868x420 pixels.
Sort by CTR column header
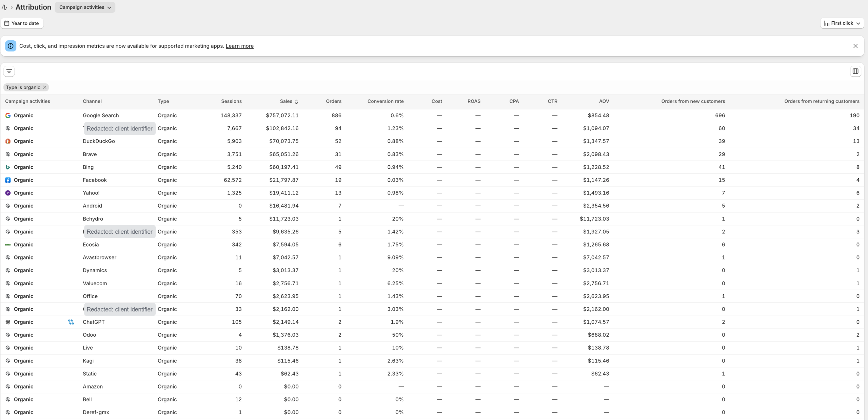pyautogui.click(x=552, y=101)
